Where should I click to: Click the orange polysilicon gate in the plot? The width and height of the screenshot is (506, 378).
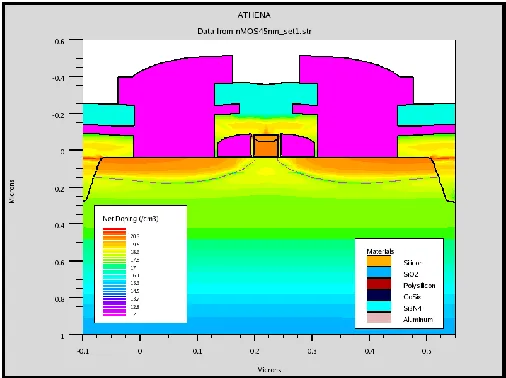pos(266,146)
